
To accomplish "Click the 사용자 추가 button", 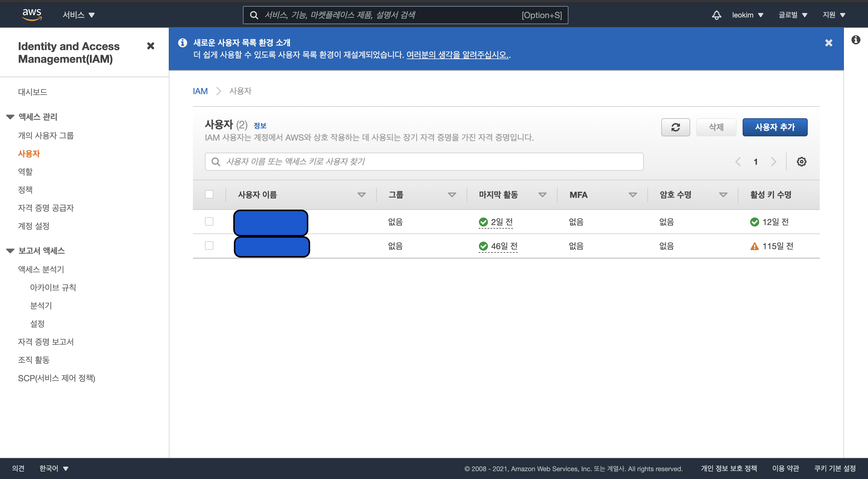I will [775, 127].
